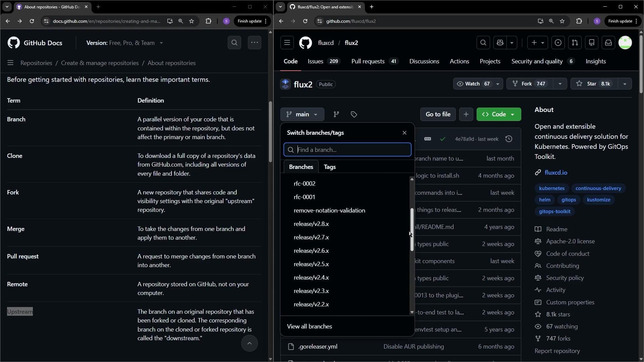Open notifications inbox icon
The image size is (644, 362).
(x=608, y=43)
